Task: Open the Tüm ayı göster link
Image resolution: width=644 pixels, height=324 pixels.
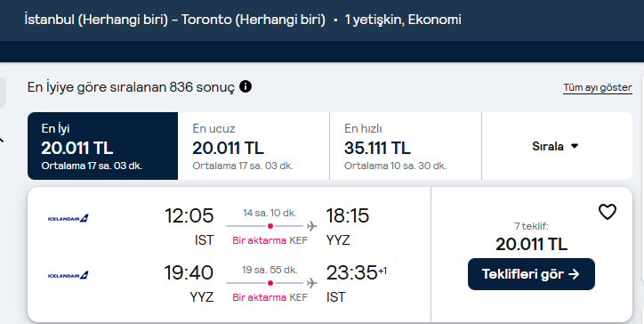Action: (598, 87)
